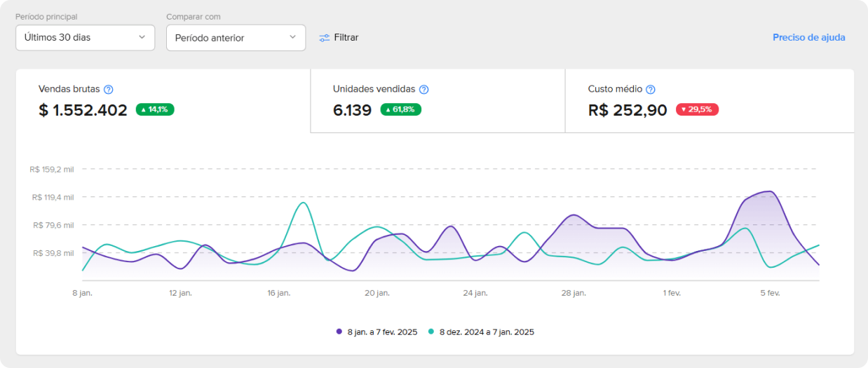Image resolution: width=868 pixels, height=368 pixels.
Task: Select the Vendas brutas metric tab
Action: (x=163, y=100)
